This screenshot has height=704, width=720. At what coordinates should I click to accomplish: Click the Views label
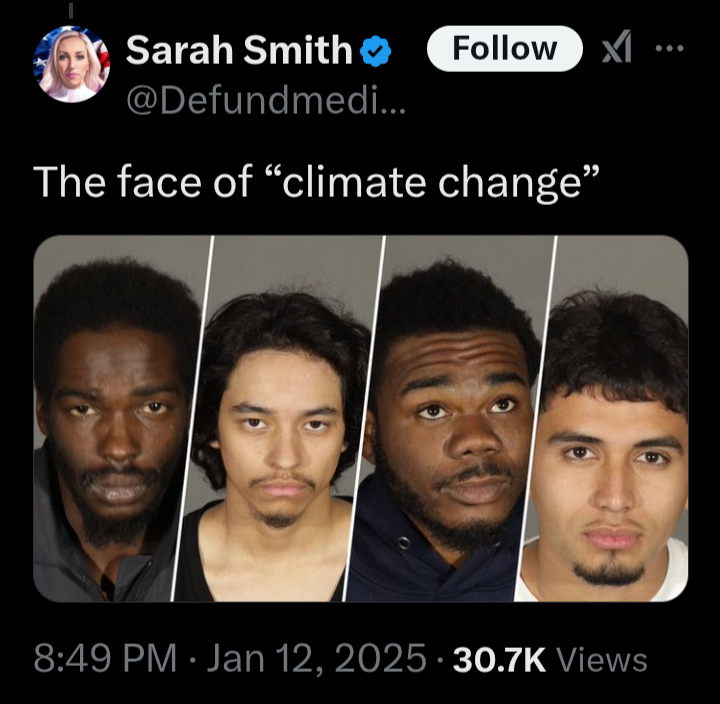coord(602,660)
